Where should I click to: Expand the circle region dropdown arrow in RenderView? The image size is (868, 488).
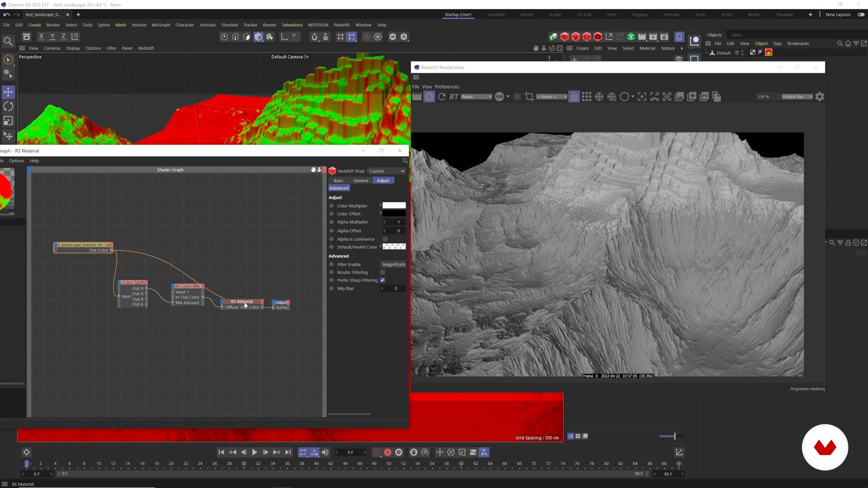[x=632, y=97]
